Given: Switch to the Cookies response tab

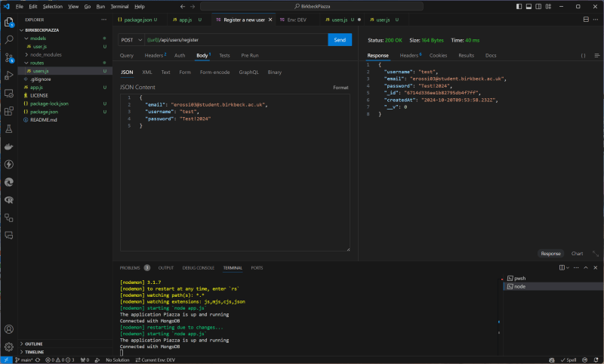Looking at the screenshot, I should 438,55.
